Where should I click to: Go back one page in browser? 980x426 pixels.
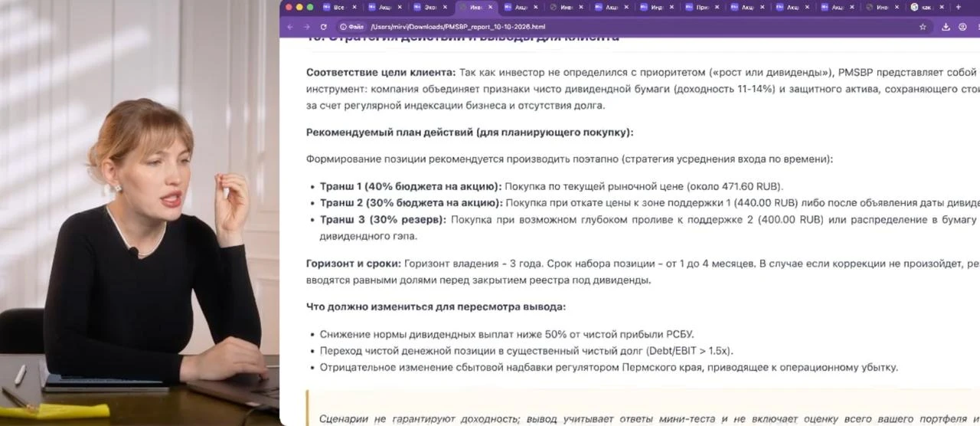pyautogui.click(x=290, y=26)
